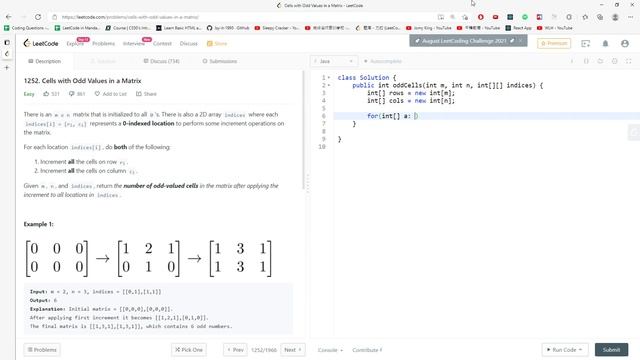Go to the Next problem
Viewport: 640px width, 360px height.
point(293,350)
